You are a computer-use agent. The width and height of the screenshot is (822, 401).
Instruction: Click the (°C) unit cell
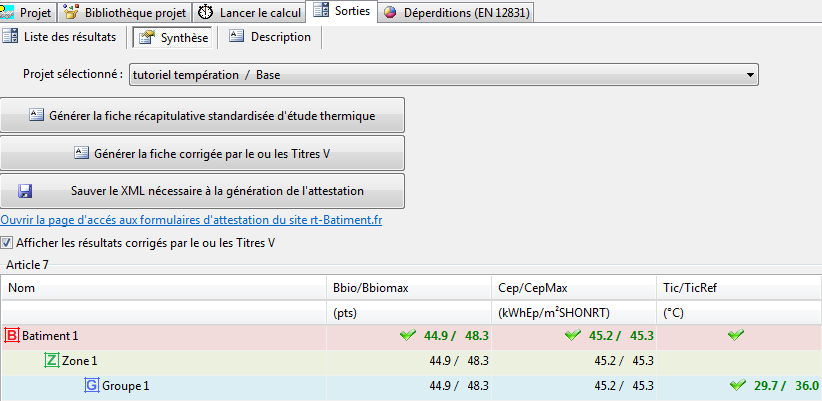click(739, 313)
